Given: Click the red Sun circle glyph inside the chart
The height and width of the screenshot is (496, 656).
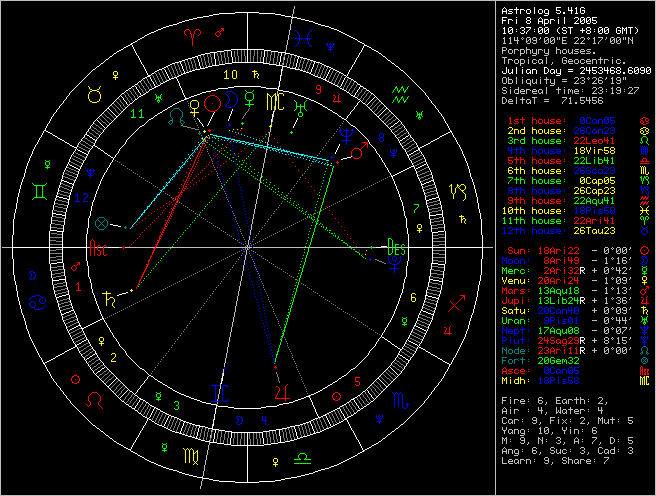Looking at the screenshot, I should point(211,103).
